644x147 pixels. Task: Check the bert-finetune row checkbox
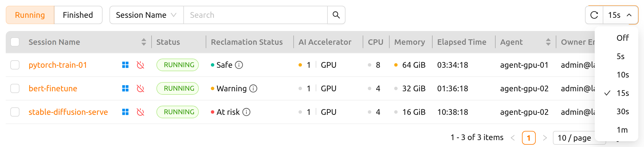(15, 88)
